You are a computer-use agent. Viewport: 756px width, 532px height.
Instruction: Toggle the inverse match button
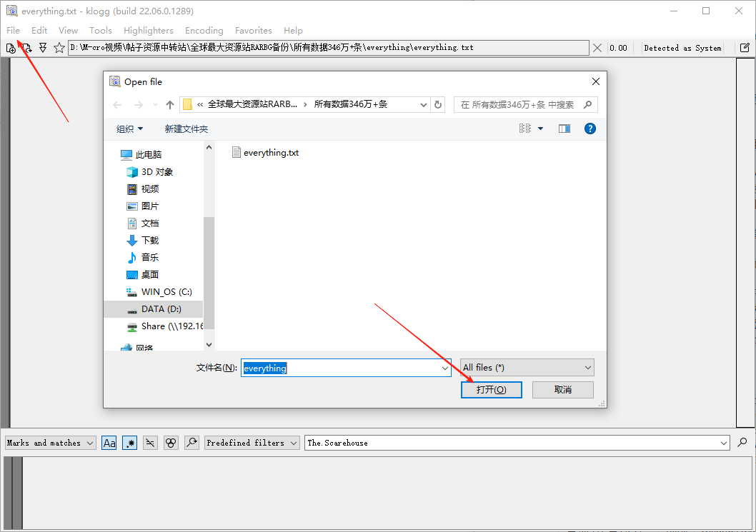coord(150,443)
